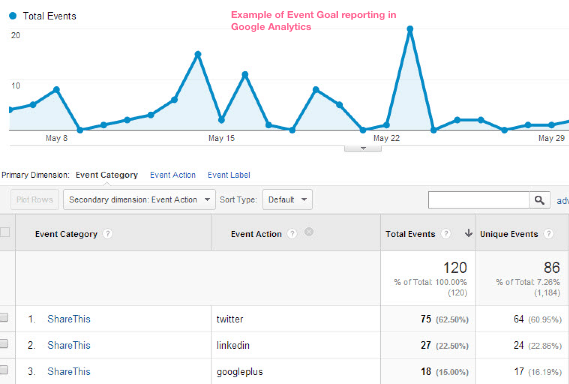Select the Event Category primary dimension
The width and height of the screenshot is (569, 384).
tap(107, 175)
